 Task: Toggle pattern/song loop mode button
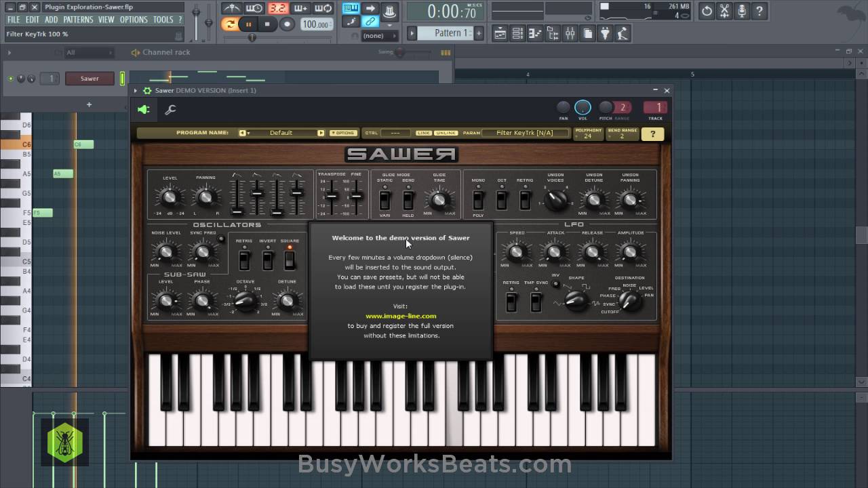coord(230,24)
